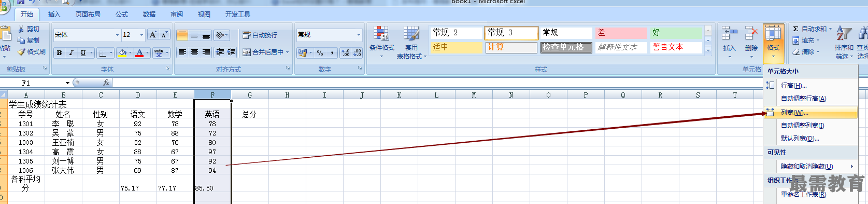Select the Format Painter (格式刷)
868x204 pixels.
click(32, 52)
